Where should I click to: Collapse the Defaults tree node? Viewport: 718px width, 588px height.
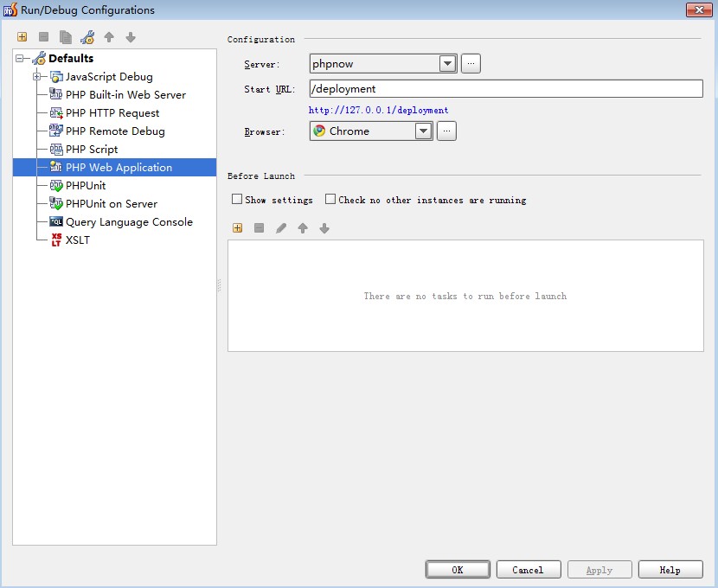coord(20,58)
